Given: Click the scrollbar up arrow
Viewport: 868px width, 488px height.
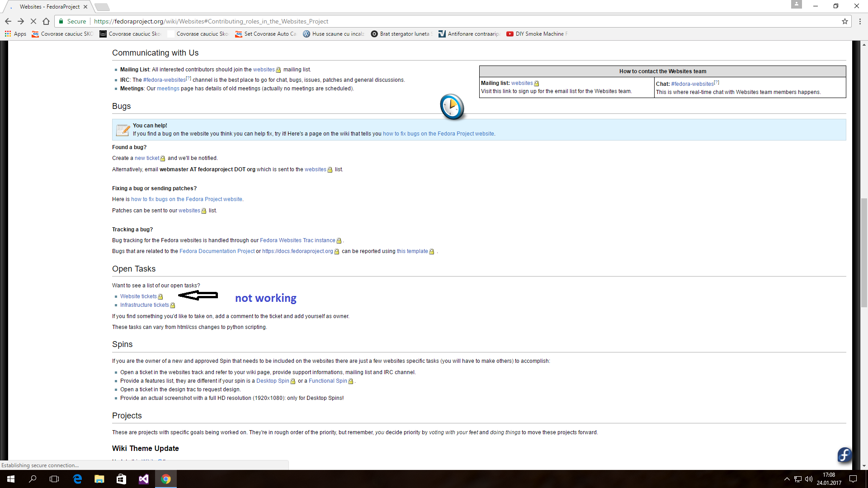Looking at the screenshot, I should tap(864, 44).
